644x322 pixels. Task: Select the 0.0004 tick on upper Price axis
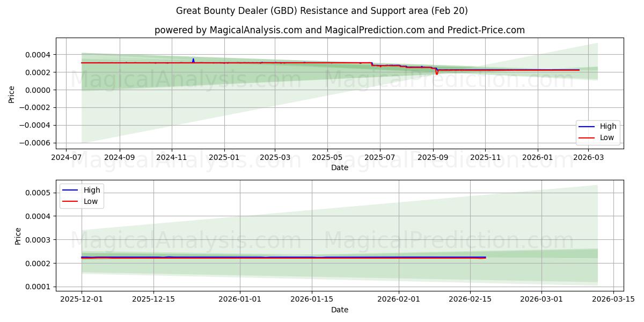pos(39,54)
